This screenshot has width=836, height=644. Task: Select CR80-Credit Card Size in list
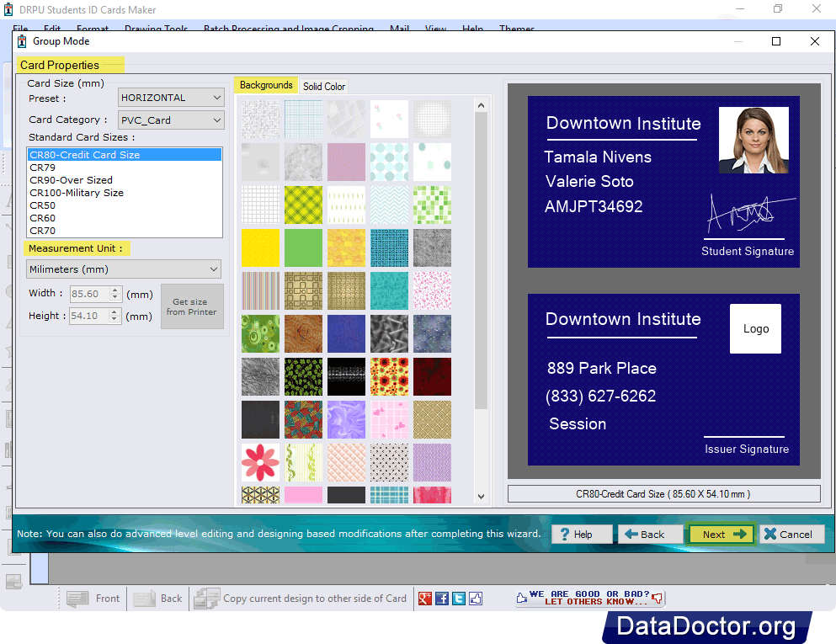tap(125, 155)
